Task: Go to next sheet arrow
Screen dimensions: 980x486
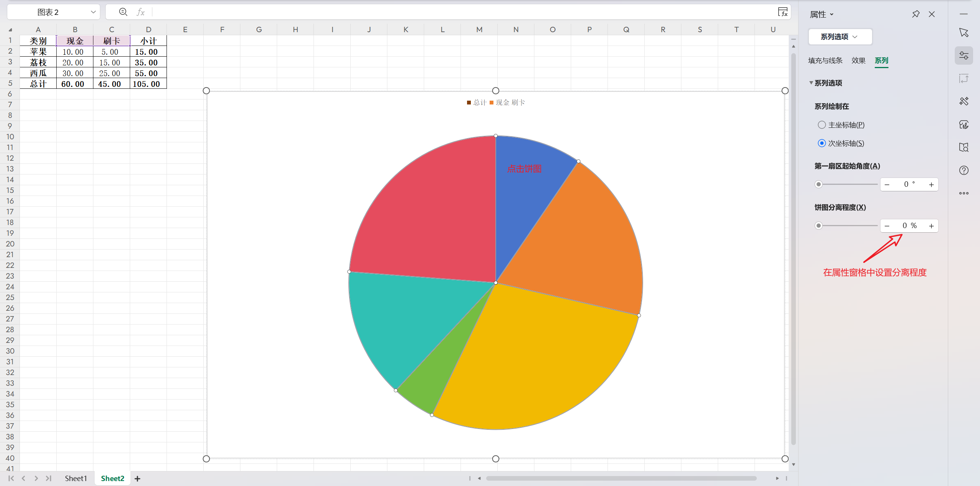Action: click(x=36, y=478)
